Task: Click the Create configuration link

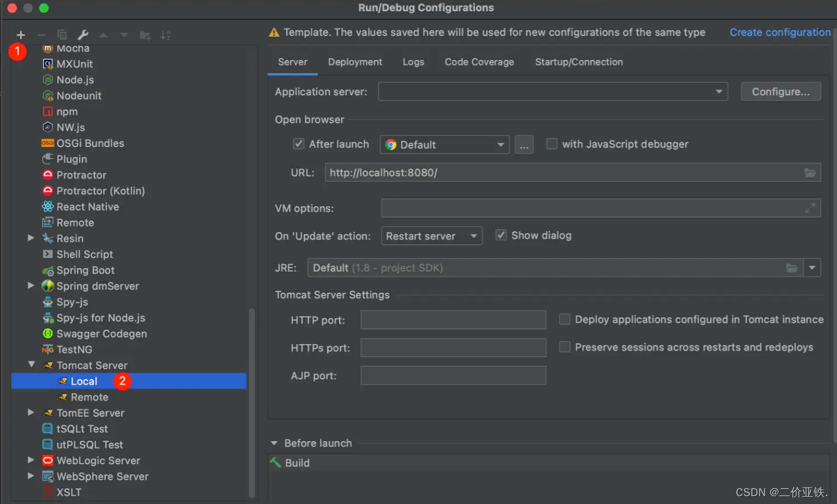Action: click(x=780, y=33)
